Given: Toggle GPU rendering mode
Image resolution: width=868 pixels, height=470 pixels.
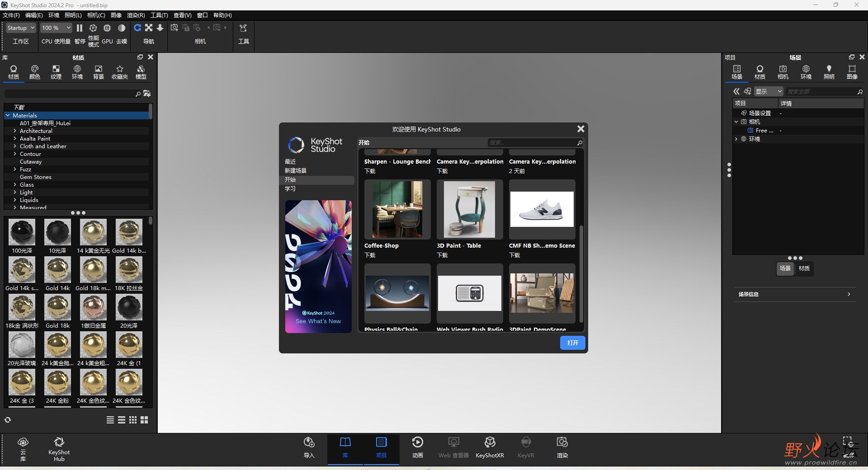Looking at the screenshot, I should point(107,28).
